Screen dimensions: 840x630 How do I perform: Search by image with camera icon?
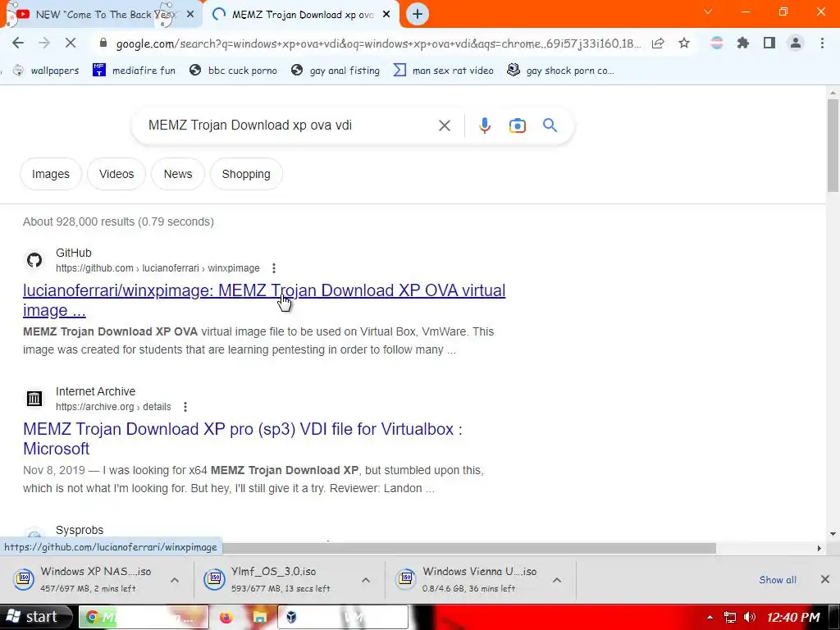point(517,126)
